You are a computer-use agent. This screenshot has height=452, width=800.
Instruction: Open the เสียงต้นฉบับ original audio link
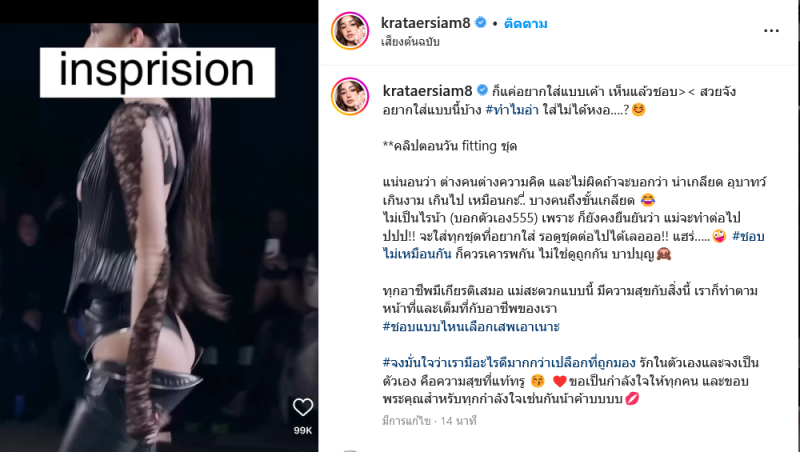tap(410, 42)
